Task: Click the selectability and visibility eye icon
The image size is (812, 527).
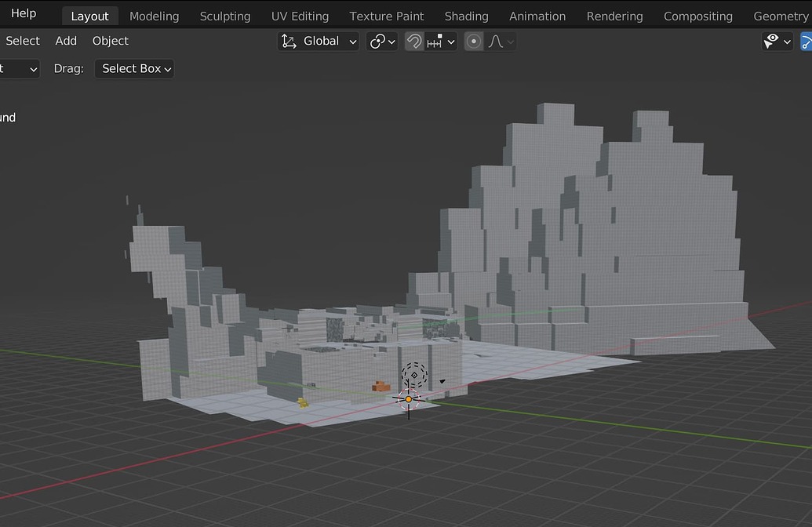Action: (772, 41)
